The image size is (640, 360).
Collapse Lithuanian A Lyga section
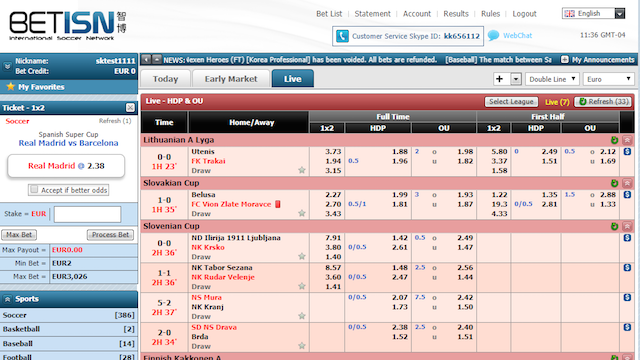[627, 140]
